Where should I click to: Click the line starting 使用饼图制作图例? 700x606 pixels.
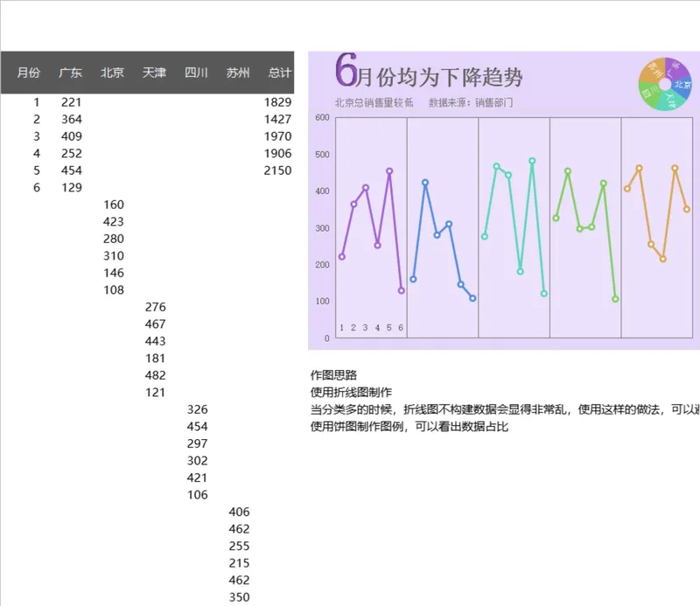click(409, 427)
